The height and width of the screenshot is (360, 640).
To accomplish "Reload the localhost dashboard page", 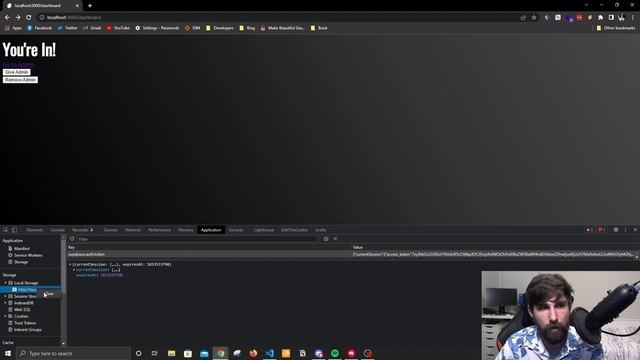I will (x=29, y=18).
